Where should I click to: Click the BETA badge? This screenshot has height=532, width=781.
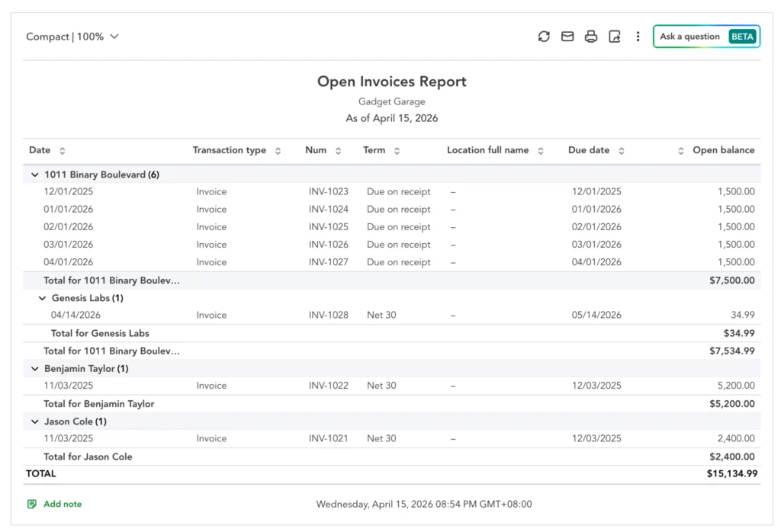pyautogui.click(x=742, y=37)
